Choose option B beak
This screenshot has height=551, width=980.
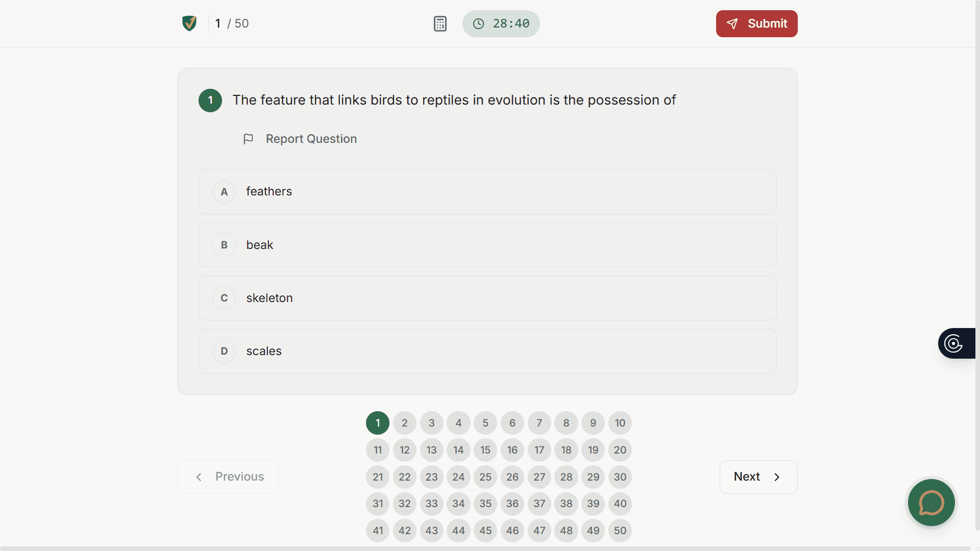coord(487,245)
